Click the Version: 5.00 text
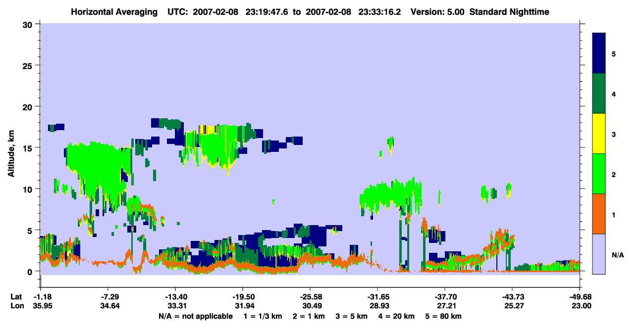Image resolution: width=644 pixels, height=330 pixels. point(437,12)
